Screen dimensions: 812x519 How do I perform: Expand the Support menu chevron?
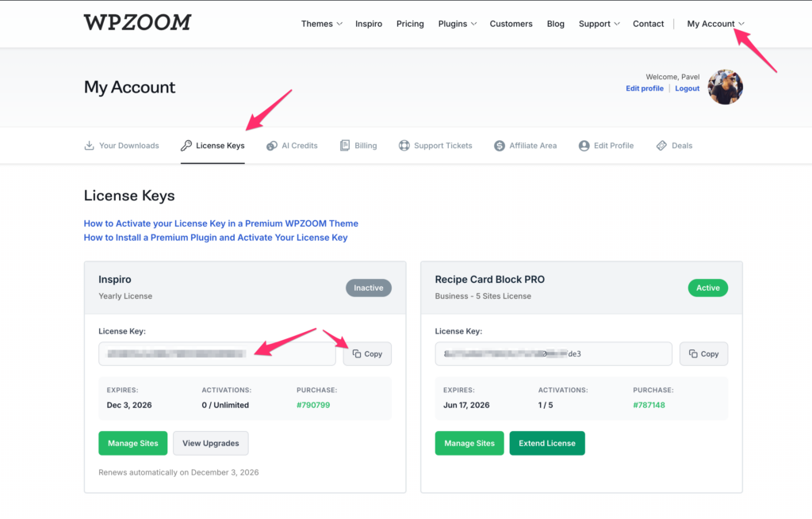click(599, 24)
